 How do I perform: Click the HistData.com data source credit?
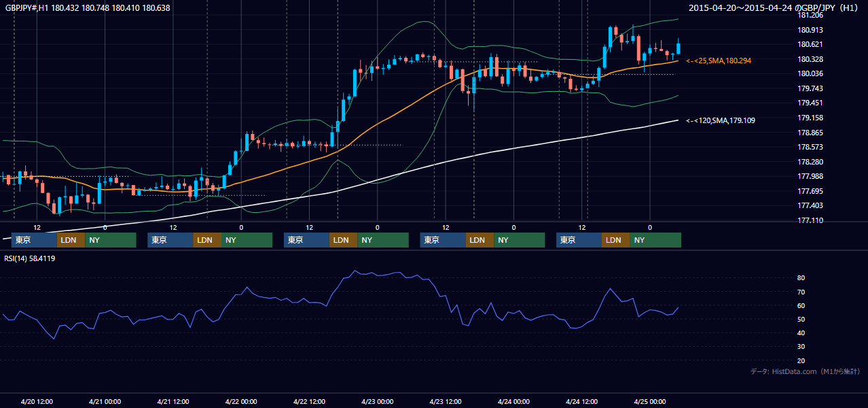(x=805, y=371)
